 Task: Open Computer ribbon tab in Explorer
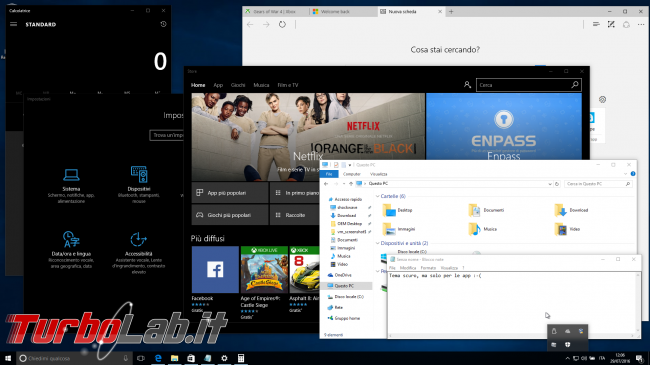coord(352,174)
